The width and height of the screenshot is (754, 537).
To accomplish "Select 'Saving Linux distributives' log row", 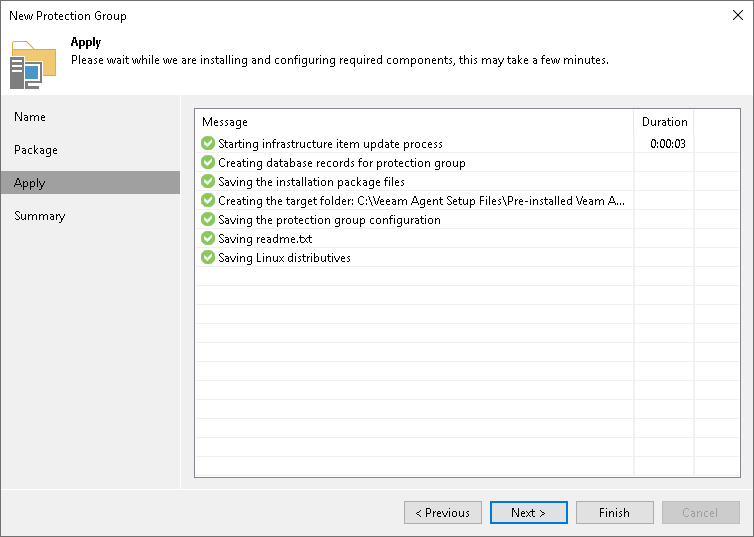I will tap(467, 257).
